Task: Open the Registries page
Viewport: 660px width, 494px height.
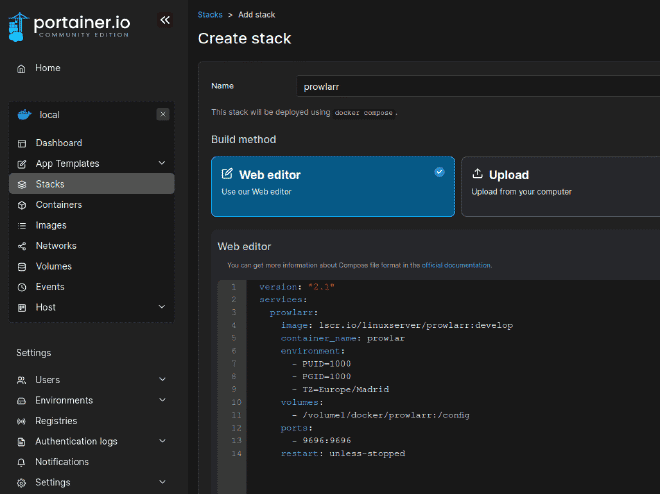Action: [x=56, y=421]
